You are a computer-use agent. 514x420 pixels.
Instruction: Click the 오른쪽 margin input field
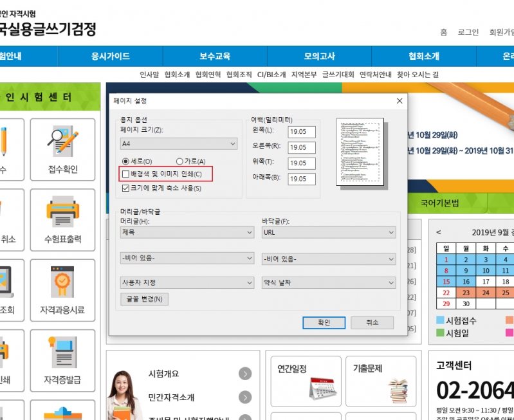302,147
